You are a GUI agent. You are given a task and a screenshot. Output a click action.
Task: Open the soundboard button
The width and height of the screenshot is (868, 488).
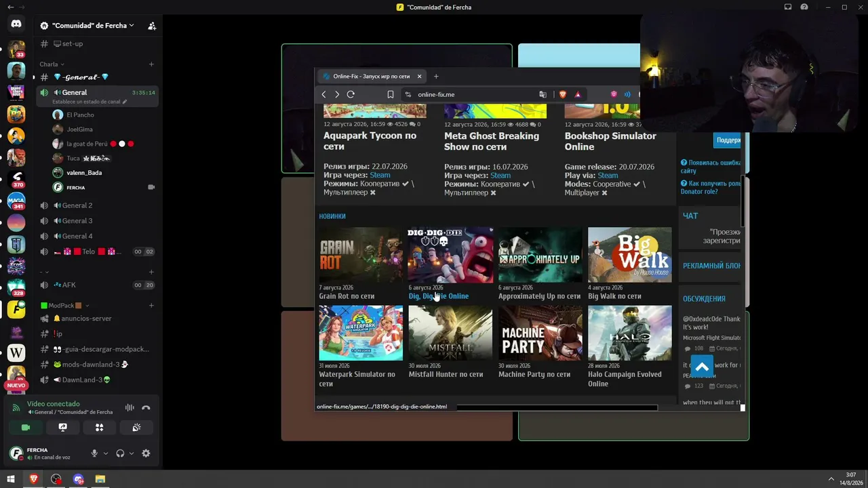click(136, 428)
